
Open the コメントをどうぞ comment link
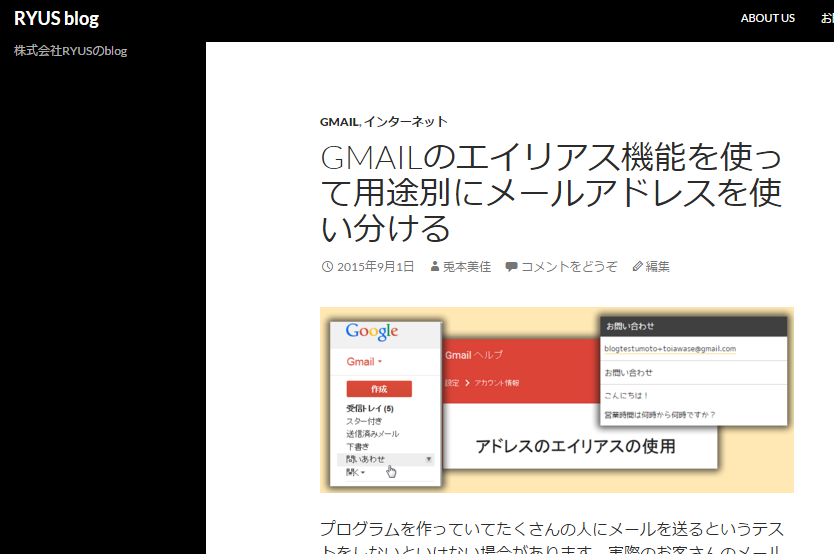tap(569, 266)
